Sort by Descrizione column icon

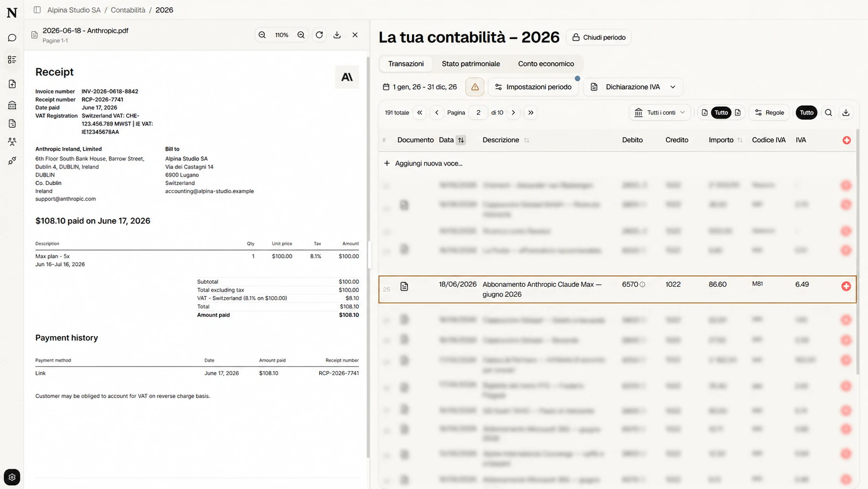(x=526, y=140)
